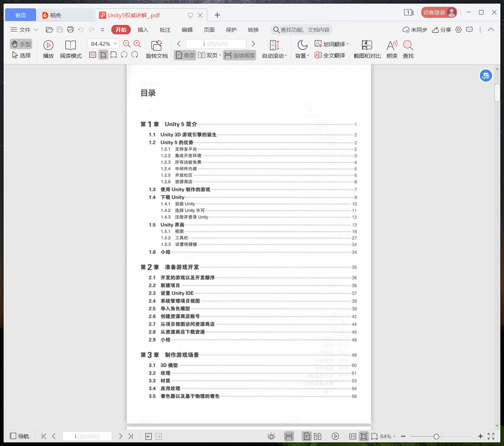The height and width of the screenshot is (446, 504).
Task: Click the vertical scrollbar thumb
Action: (497, 93)
